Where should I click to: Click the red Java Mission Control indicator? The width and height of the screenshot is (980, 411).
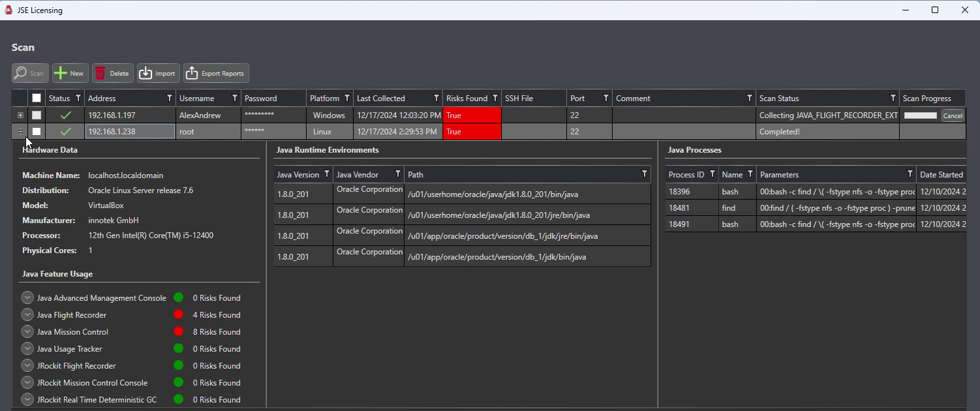[x=178, y=331]
